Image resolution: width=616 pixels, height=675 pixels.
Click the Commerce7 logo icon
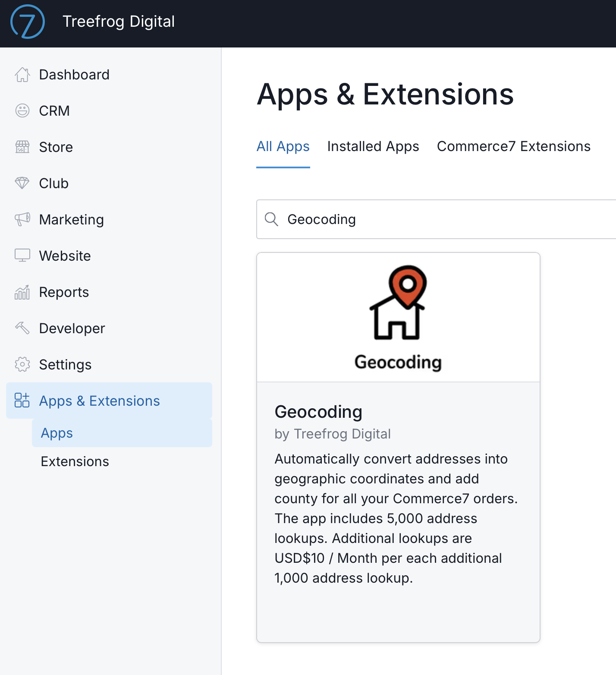pos(28,22)
